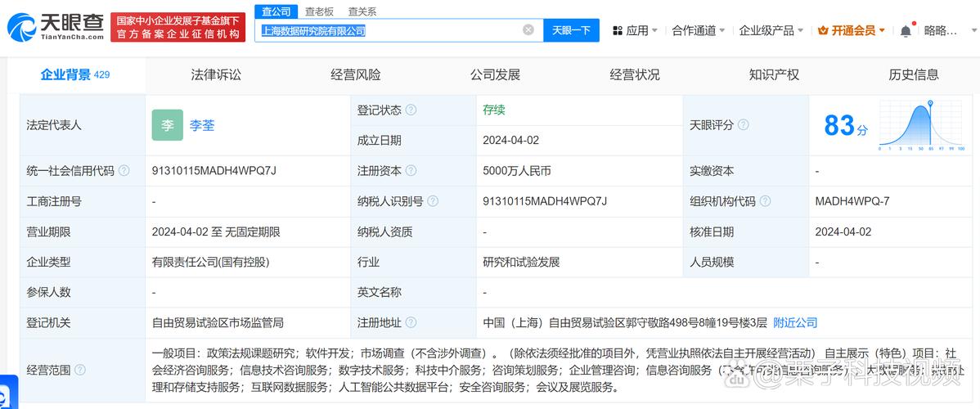The height and width of the screenshot is (409, 980).
Task: Show help for 注册资本 question icon
Action: click(x=411, y=171)
